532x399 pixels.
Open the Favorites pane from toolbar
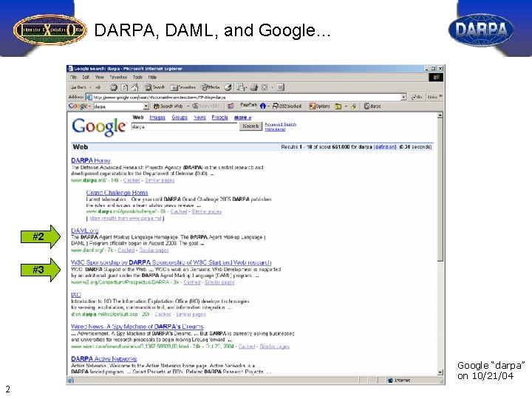[x=183, y=87]
